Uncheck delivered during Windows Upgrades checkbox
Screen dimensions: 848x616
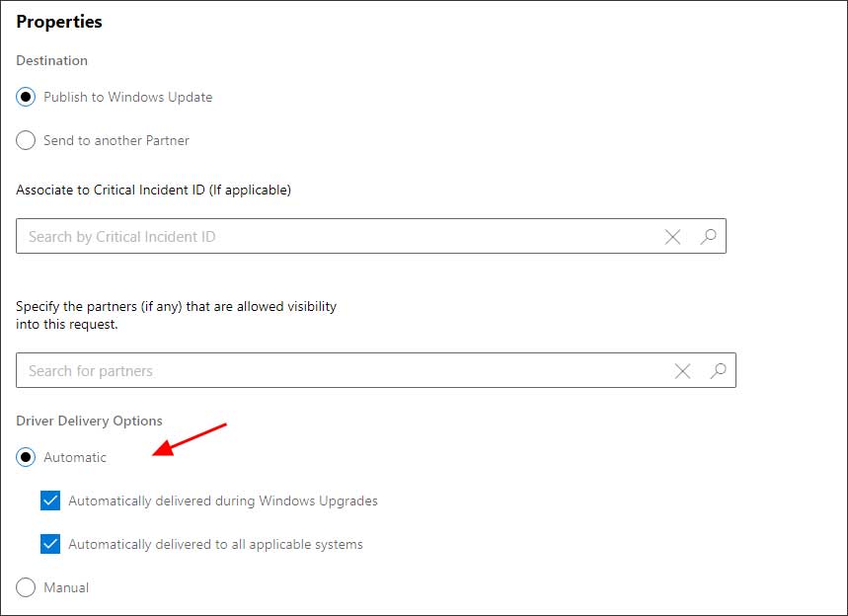click(x=50, y=501)
